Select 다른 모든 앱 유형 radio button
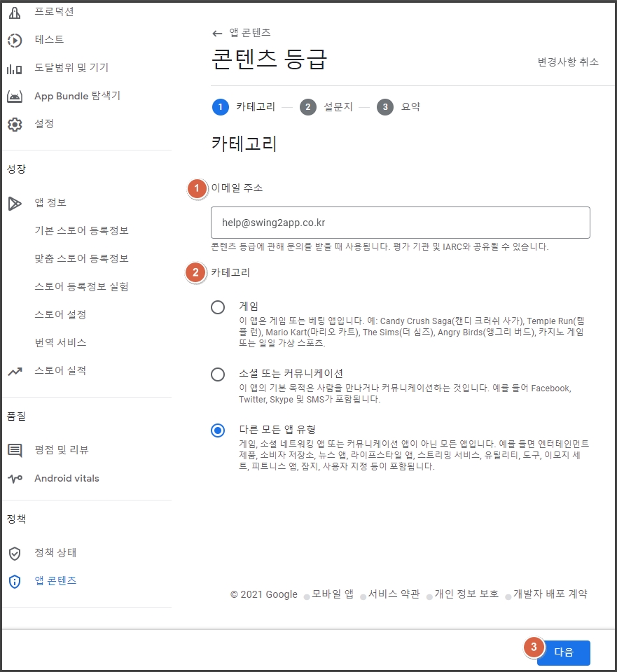Screen dimensions: 617x672 click(218, 430)
